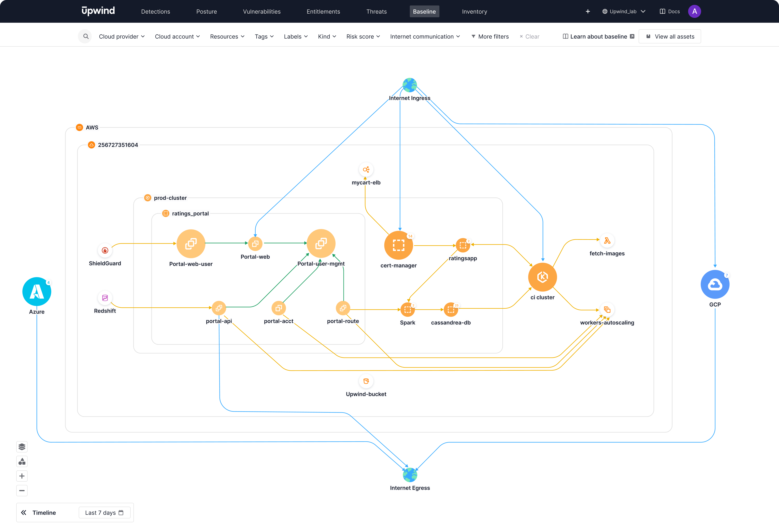
Task: Open the Upwind_lab organization dropdown
Action: [x=624, y=11]
